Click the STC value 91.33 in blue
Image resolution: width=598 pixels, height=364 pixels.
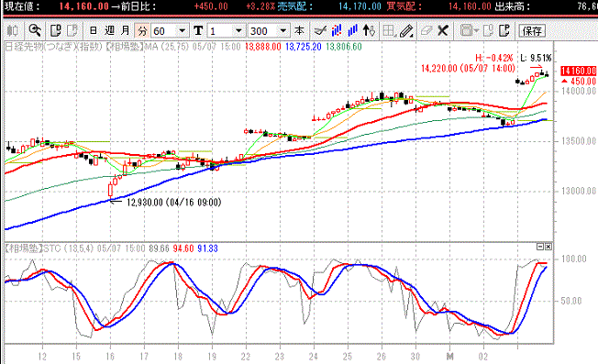pos(208,248)
